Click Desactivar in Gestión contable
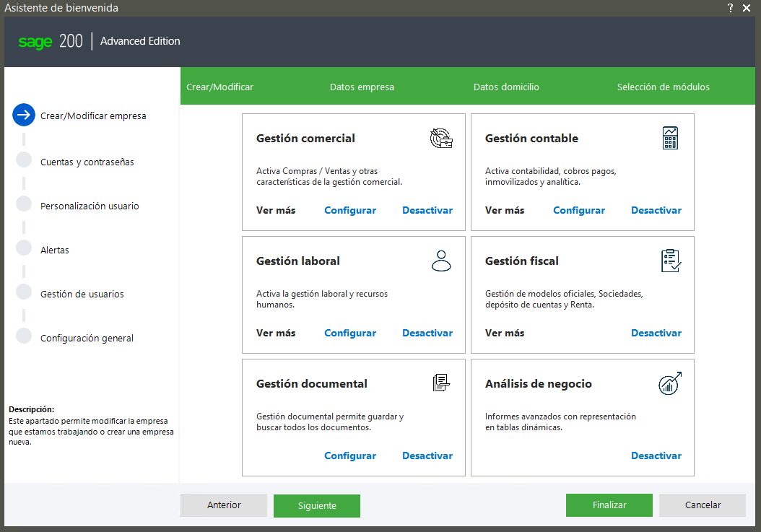The height and width of the screenshot is (532, 761). [x=656, y=210]
